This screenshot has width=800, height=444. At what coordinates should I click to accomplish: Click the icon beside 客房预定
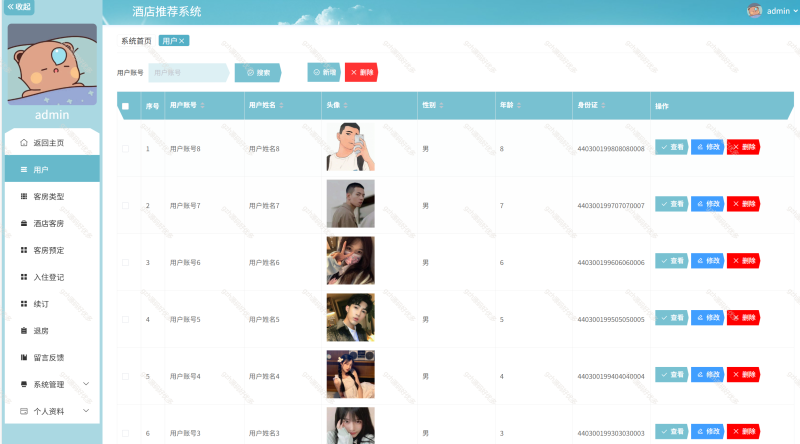24,250
